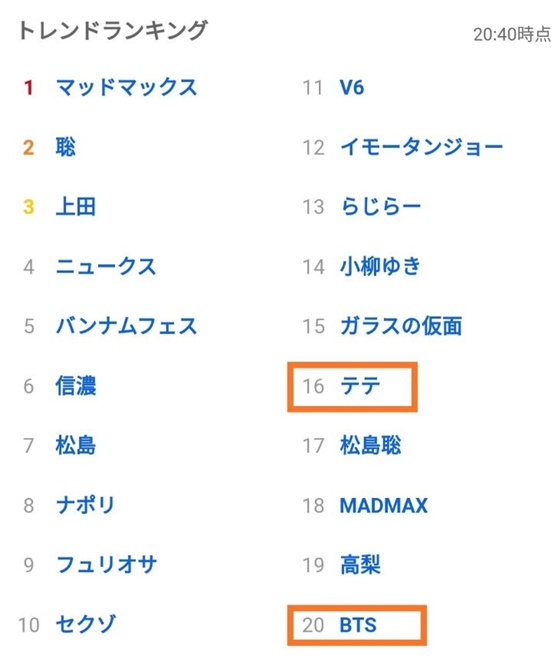Open the single-kanji 聰 trend link
This screenshot has height=661, width=560.
pos(65,147)
